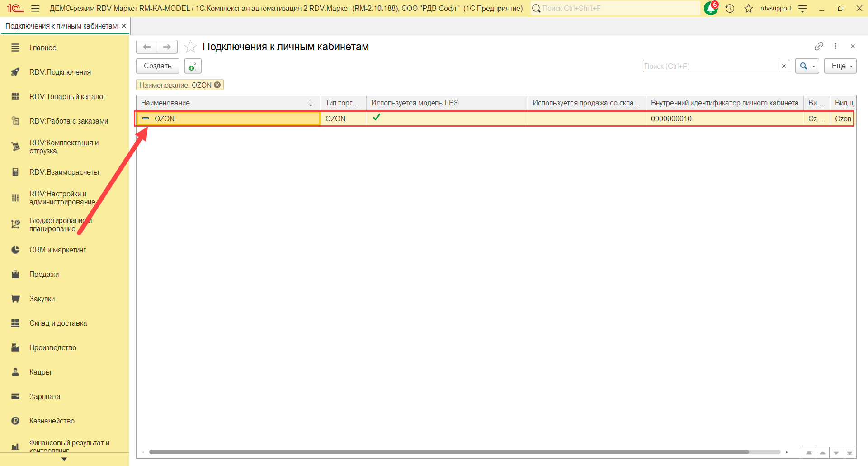The height and width of the screenshot is (466, 868).
Task: Click the factory icon for Производство
Action: pyautogui.click(x=15, y=347)
